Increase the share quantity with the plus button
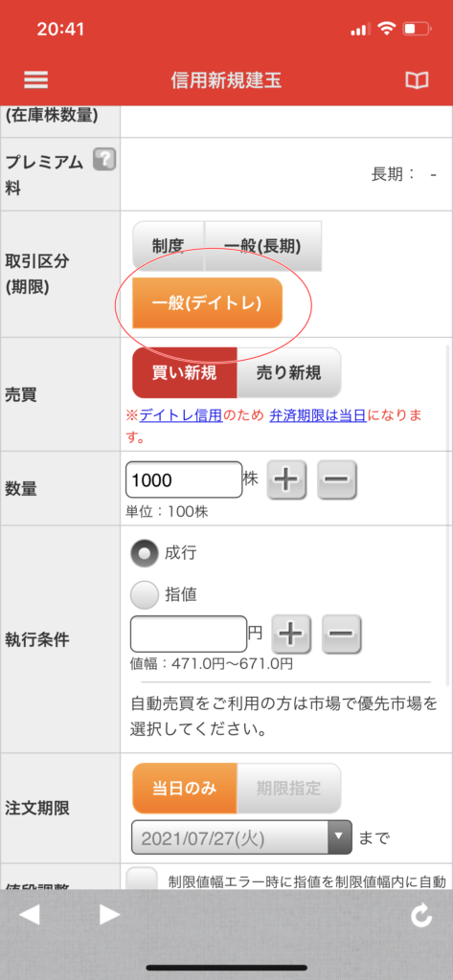453x980 pixels. (286, 480)
